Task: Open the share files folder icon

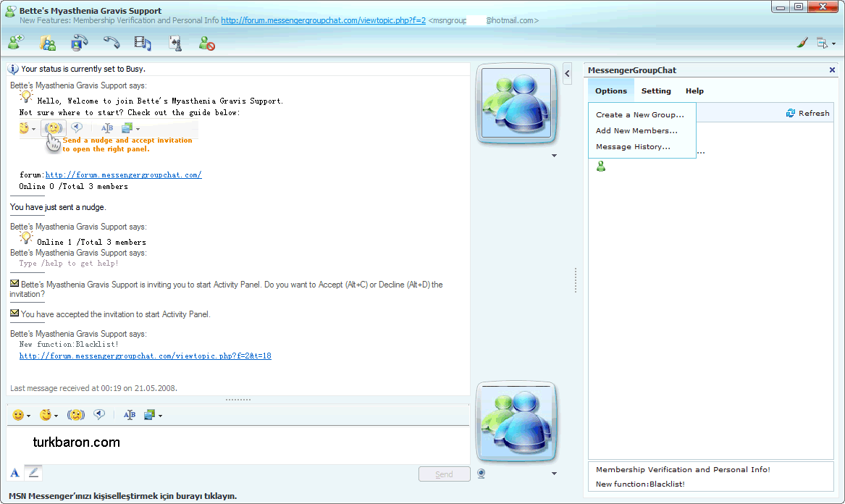Action: tap(48, 43)
